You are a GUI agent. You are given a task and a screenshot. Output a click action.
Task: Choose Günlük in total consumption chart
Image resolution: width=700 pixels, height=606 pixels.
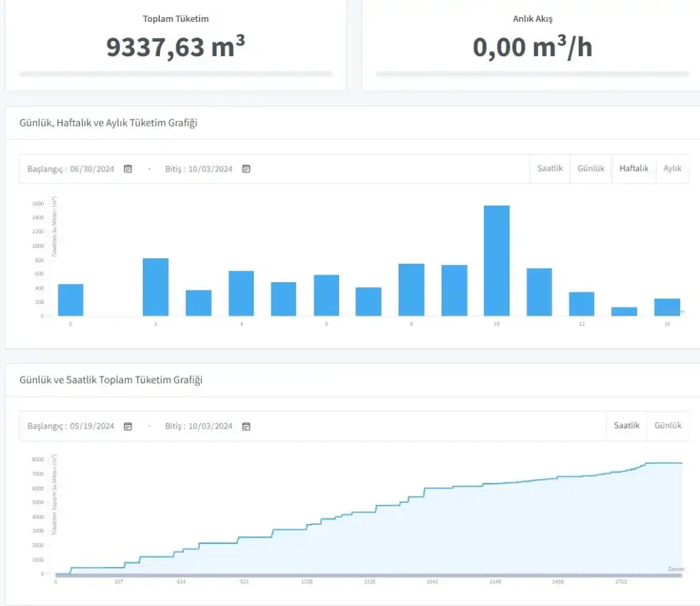click(x=667, y=426)
